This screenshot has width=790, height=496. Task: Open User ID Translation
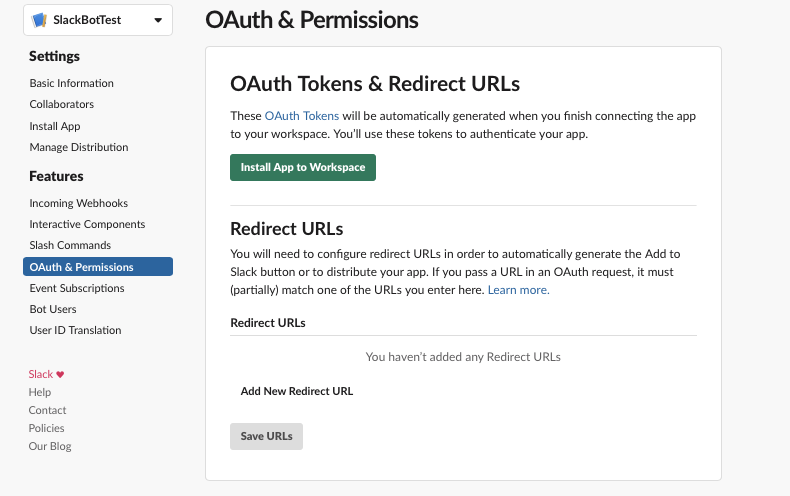point(76,330)
